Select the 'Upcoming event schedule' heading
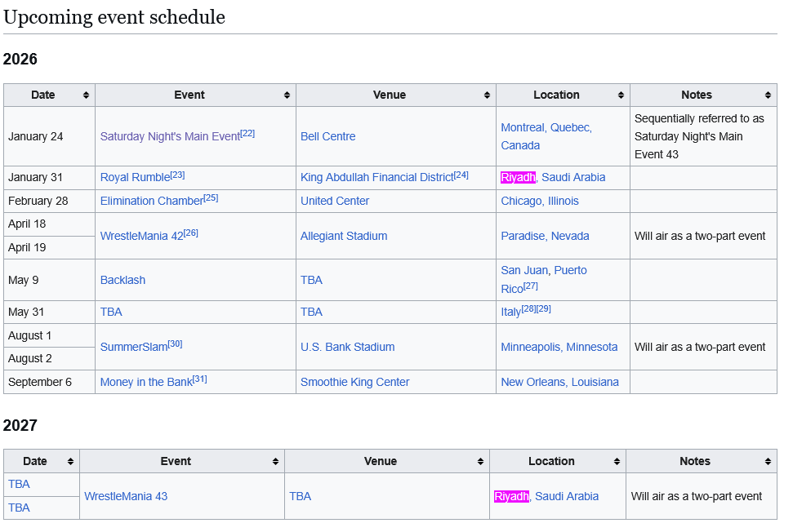793x532 pixels. tap(114, 17)
